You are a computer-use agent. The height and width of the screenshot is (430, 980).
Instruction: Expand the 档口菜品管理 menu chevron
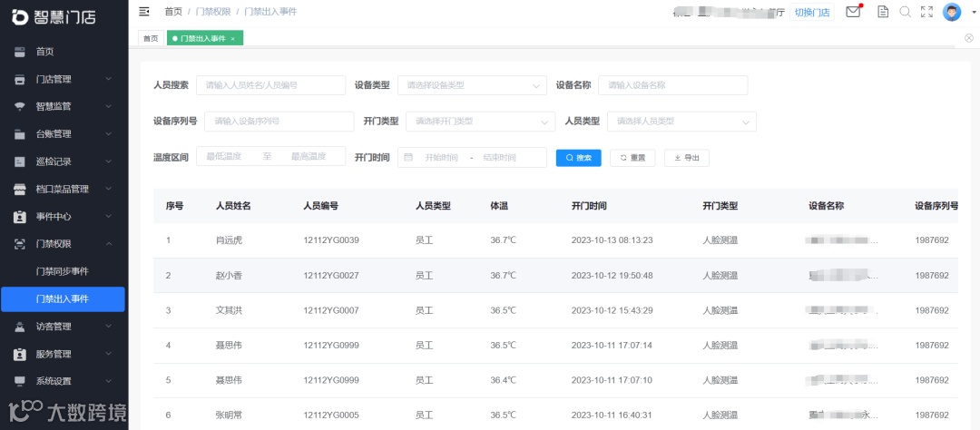click(108, 190)
